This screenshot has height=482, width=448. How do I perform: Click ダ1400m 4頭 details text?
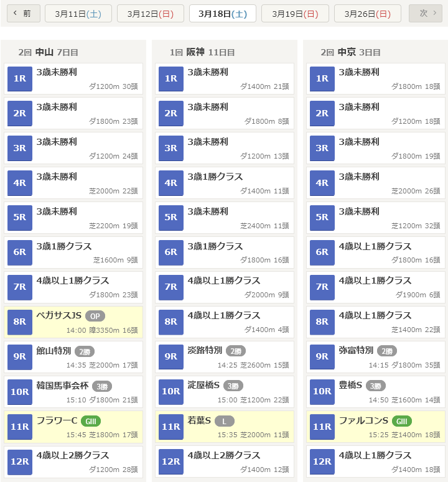[x=266, y=330]
